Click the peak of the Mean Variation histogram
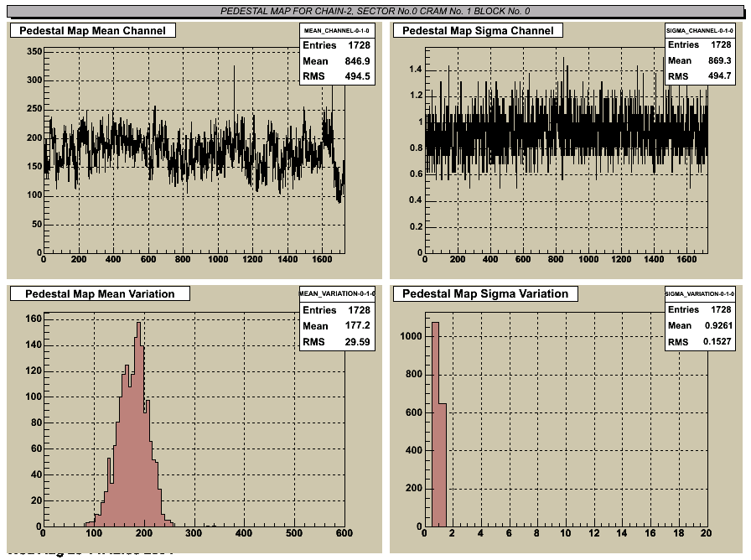The width and height of the screenshot is (751, 560). 139,324
